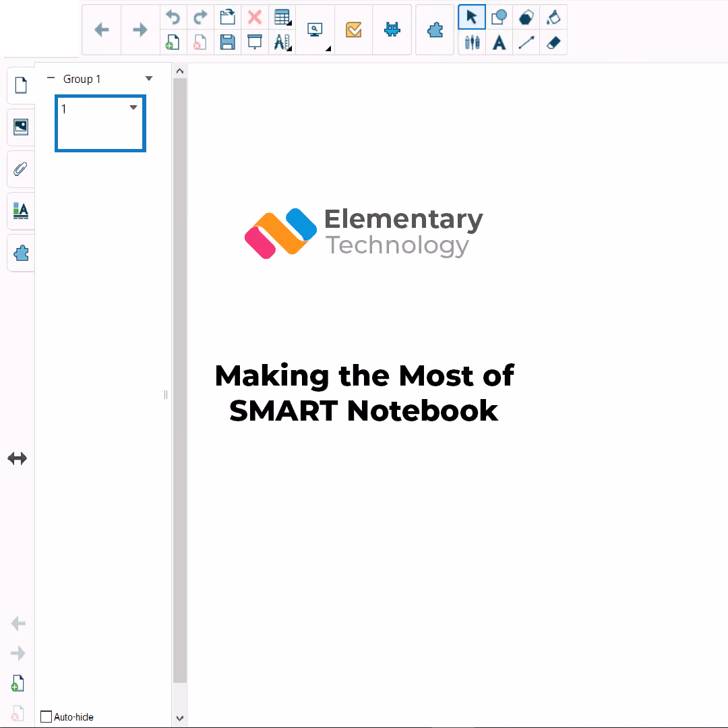Add a page using the bottom-left icon
728x728 pixels.
18,684
